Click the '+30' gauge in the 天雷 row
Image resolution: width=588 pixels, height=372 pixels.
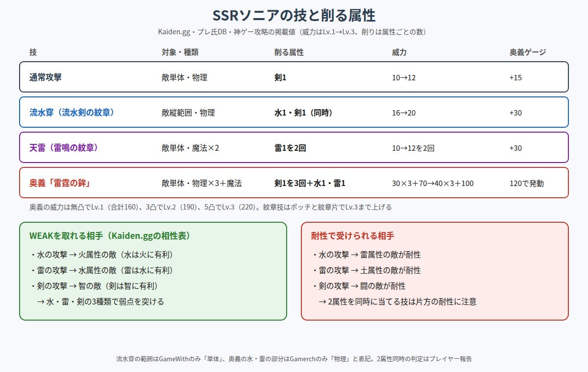tap(515, 148)
